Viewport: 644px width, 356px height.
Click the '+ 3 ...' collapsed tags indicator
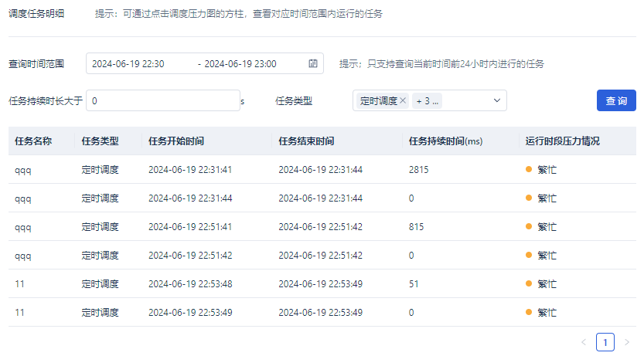[428, 101]
